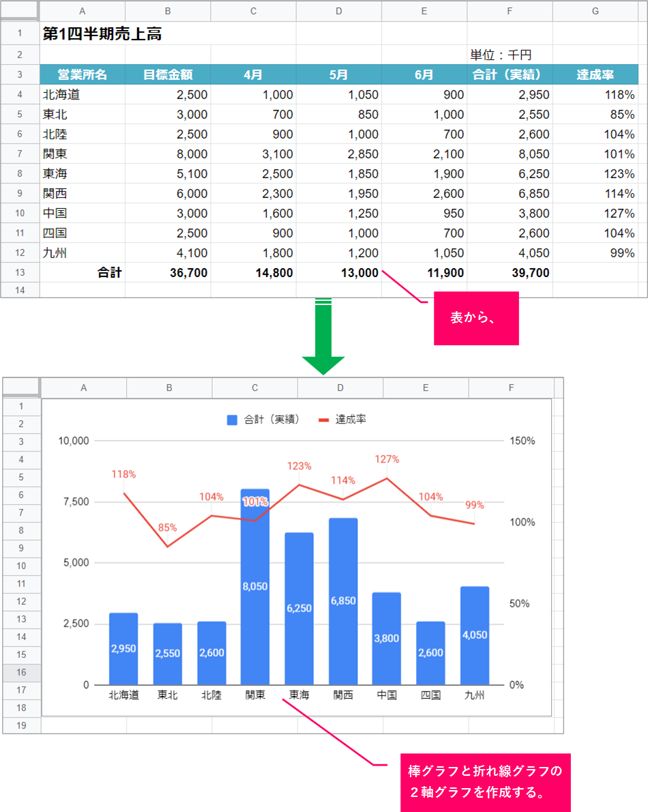
Task: Click the green downward arrow
Action: (x=323, y=336)
